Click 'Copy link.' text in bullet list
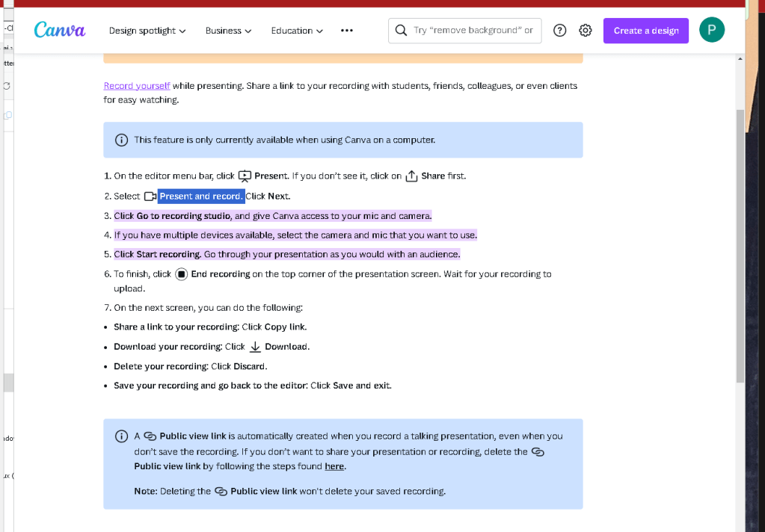 [x=286, y=327]
